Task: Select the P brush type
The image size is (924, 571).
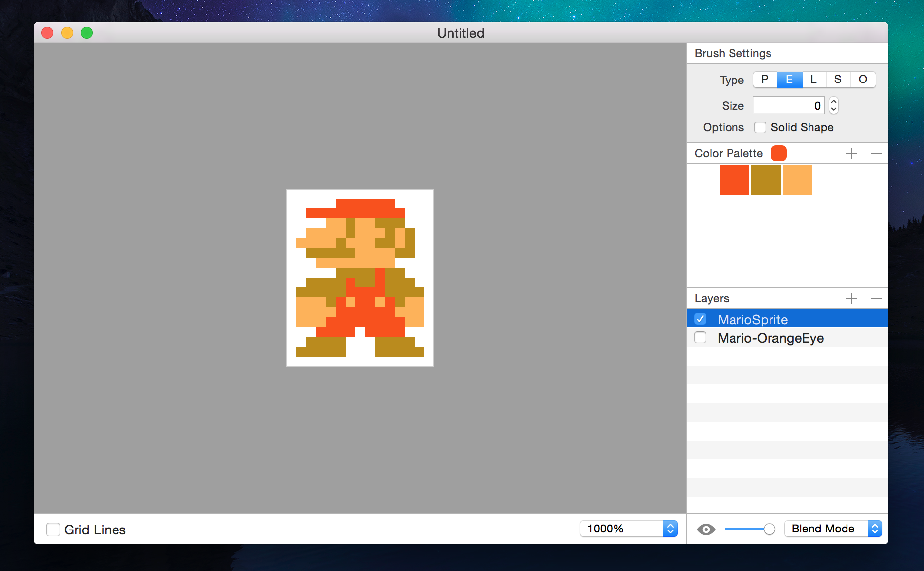Action: click(765, 80)
